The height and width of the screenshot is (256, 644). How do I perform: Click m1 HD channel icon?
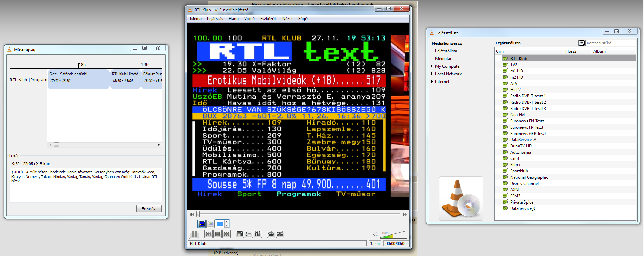[505, 71]
